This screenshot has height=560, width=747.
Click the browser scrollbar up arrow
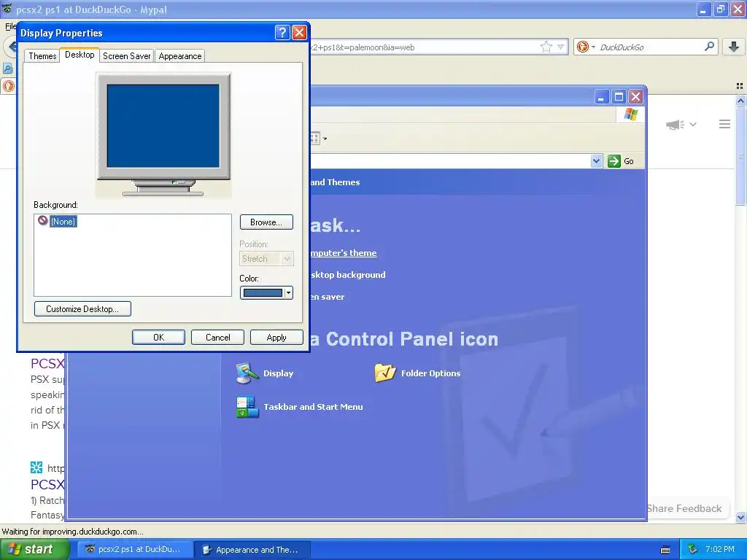740,101
